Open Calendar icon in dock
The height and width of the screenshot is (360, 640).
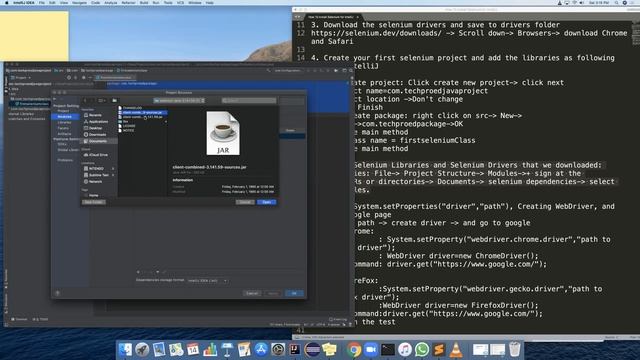click(193, 350)
